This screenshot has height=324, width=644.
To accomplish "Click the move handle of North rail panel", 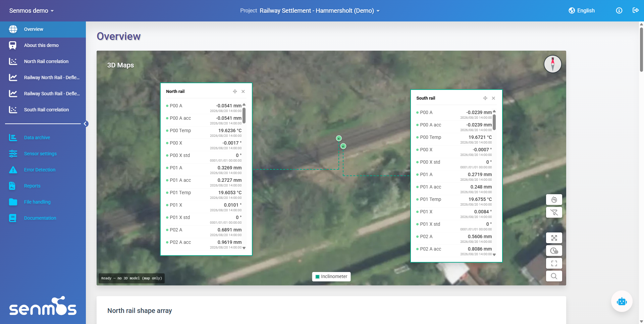I will click(235, 92).
